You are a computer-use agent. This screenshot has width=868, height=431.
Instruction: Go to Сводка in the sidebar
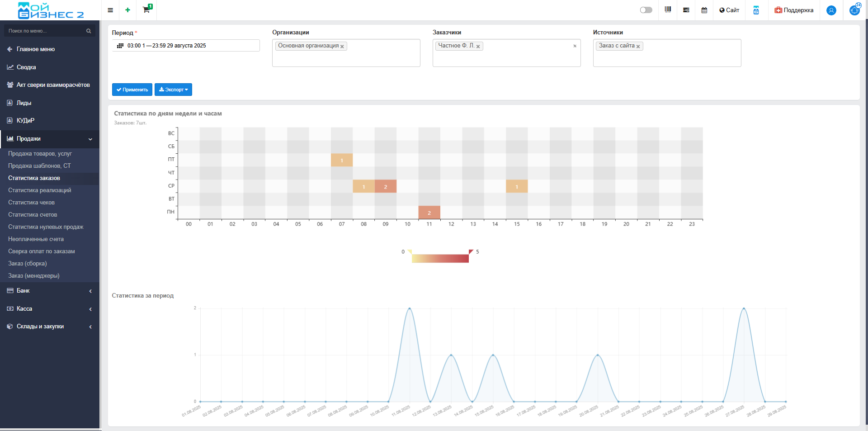point(26,67)
